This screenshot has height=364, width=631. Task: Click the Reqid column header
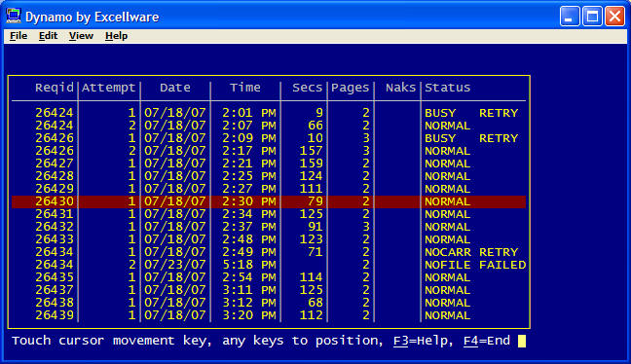tap(55, 88)
